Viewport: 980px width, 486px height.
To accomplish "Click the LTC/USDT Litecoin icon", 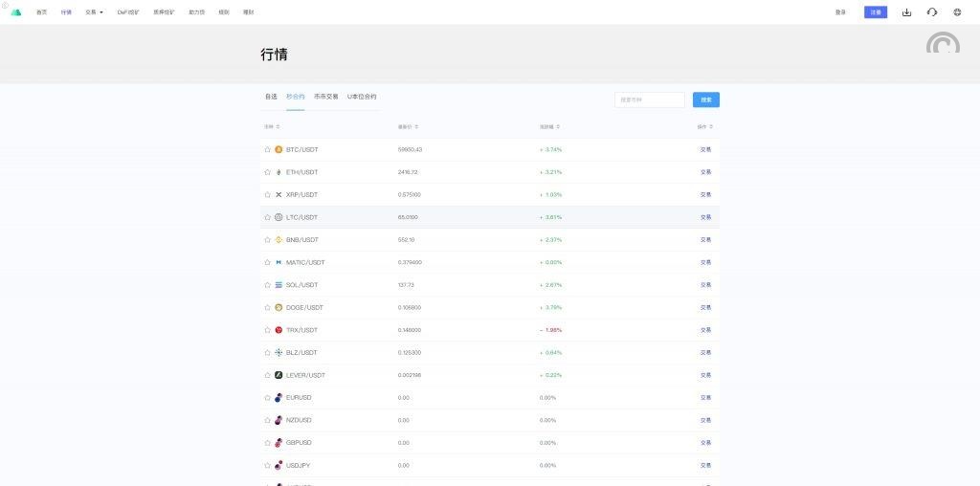I will point(278,217).
